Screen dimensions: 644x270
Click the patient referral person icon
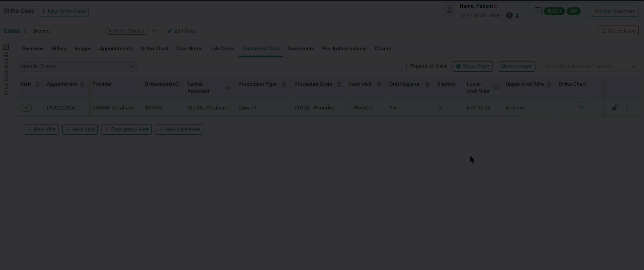pos(517,15)
